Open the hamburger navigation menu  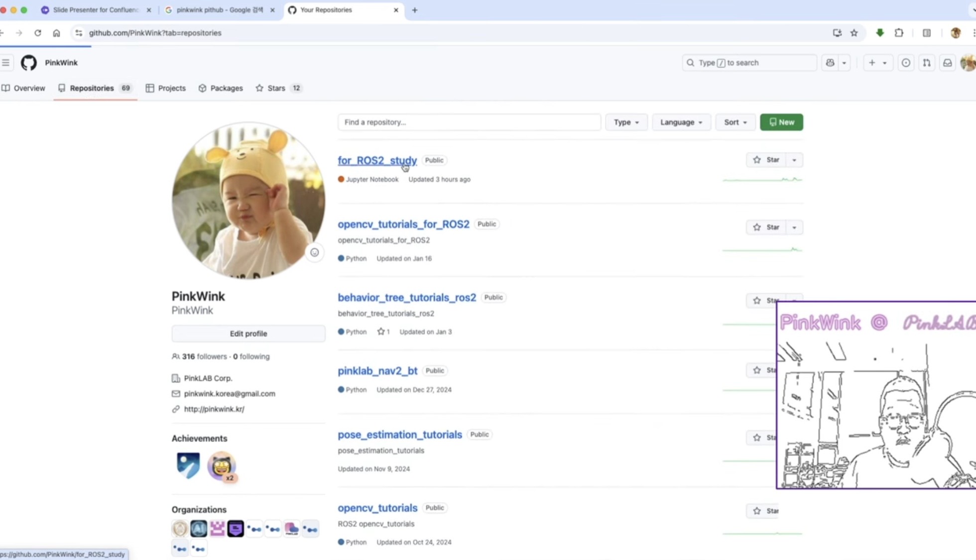coord(6,63)
